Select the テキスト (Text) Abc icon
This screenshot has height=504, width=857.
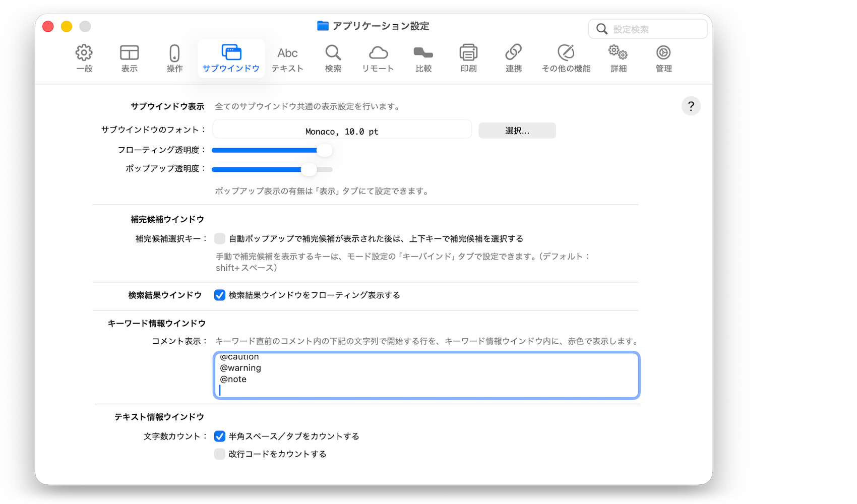coord(287,58)
